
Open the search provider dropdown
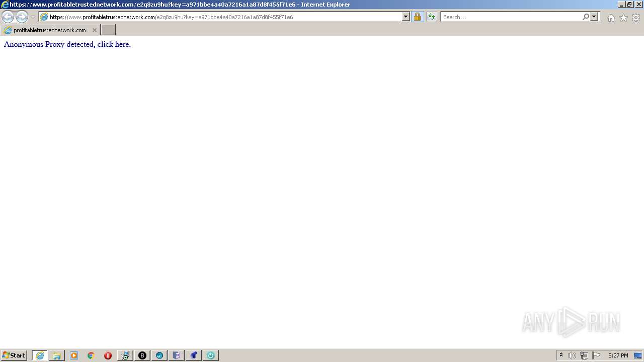(594, 17)
